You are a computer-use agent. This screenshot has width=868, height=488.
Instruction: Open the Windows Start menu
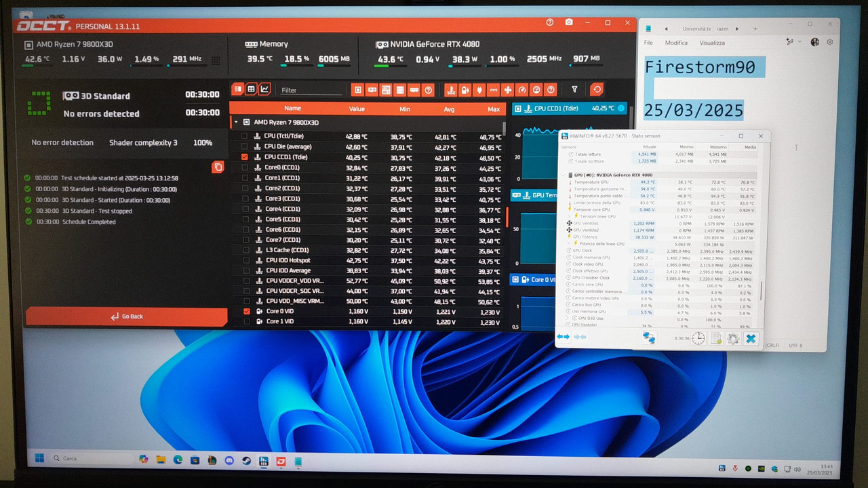[39, 459]
